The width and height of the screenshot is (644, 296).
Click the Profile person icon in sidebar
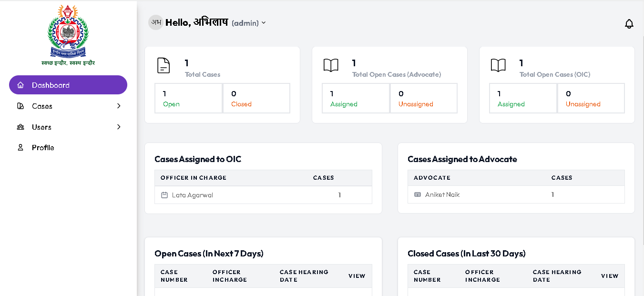tap(20, 148)
